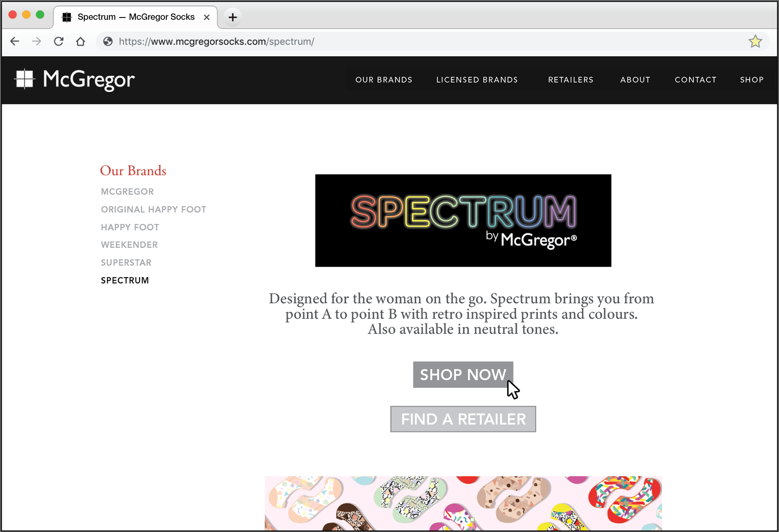Open the CONTACT page from navigation
The height and width of the screenshot is (532, 779).
click(695, 80)
